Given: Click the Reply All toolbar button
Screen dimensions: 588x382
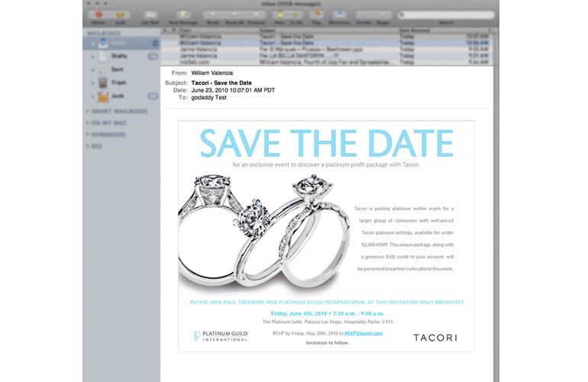Looking at the screenshot, I should click(x=234, y=15).
